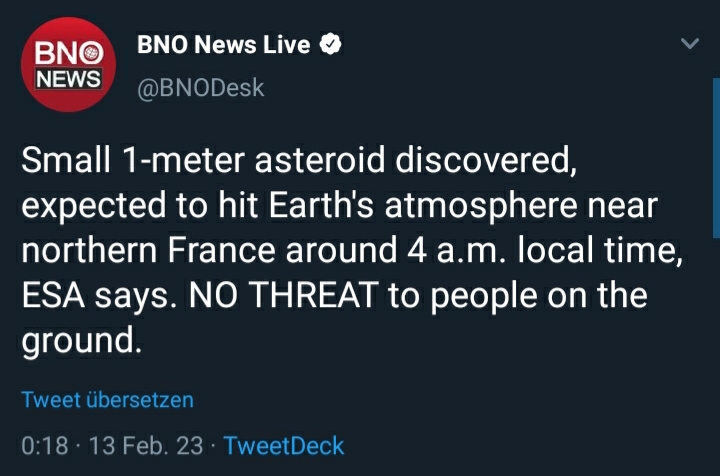The width and height of the screenshot is (720, 476).
Task: Click the 'NEWS' banner in the logo
Action: [x=69, y=78]
